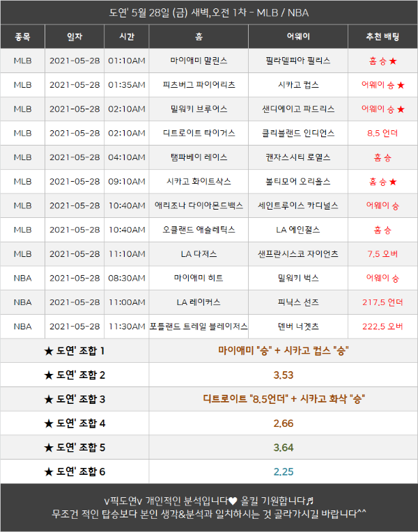
Task: Click home team 마이애미 말린스
Action: click(199, 61)
